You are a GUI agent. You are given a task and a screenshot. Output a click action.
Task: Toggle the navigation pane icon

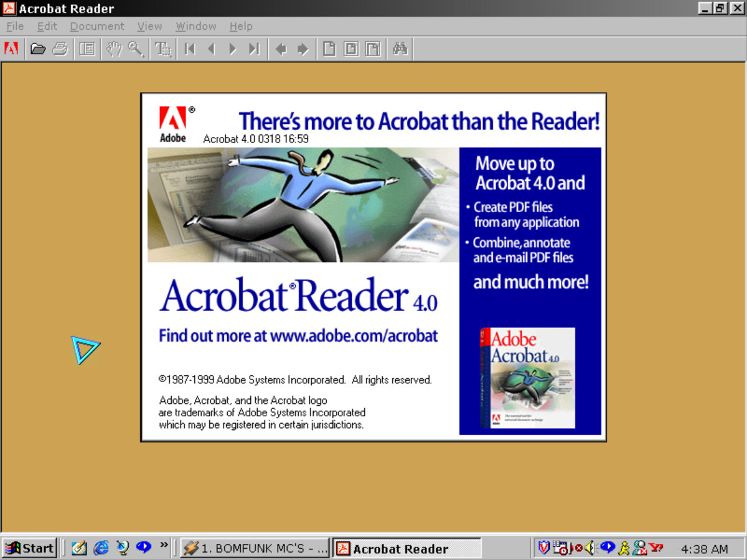87,49
